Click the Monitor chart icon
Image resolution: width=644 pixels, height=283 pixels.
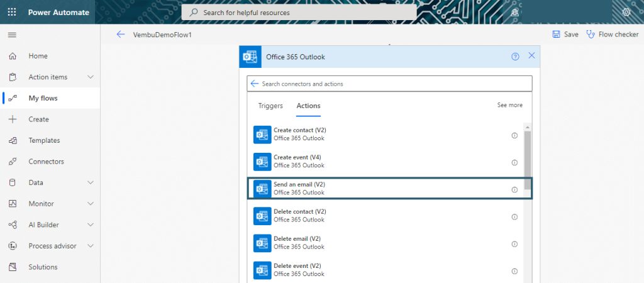[x=13, y=204]
